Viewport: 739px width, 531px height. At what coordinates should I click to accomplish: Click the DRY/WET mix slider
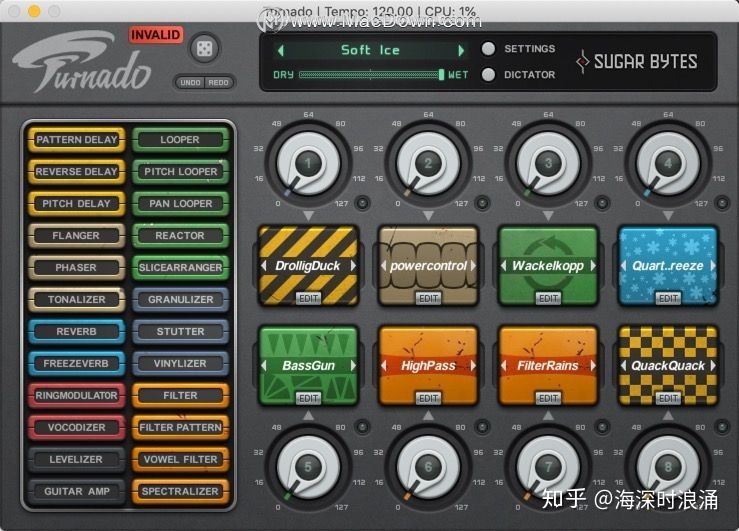(371, 74)
